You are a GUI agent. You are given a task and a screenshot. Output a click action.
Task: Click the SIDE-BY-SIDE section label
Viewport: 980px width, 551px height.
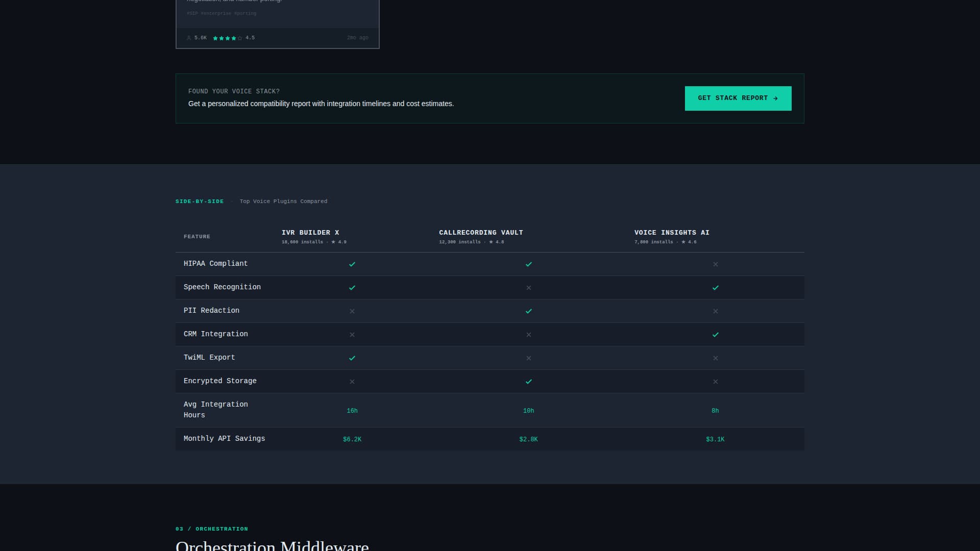click(200, 202)
